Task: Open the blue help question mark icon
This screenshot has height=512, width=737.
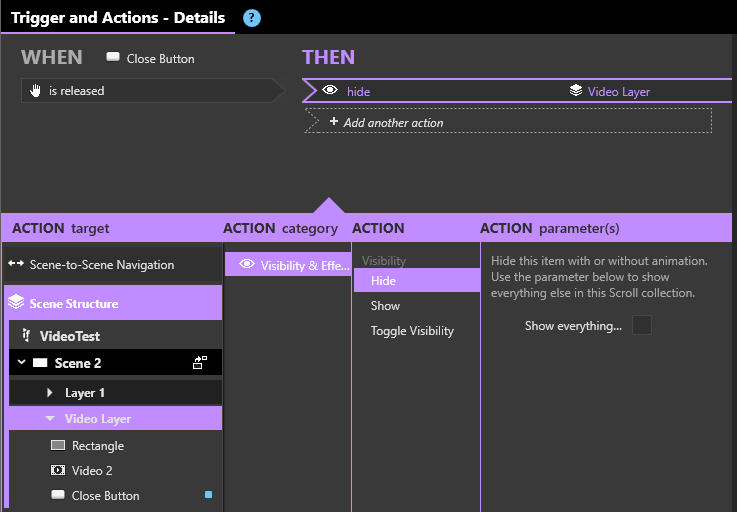Action: point(251,18)
